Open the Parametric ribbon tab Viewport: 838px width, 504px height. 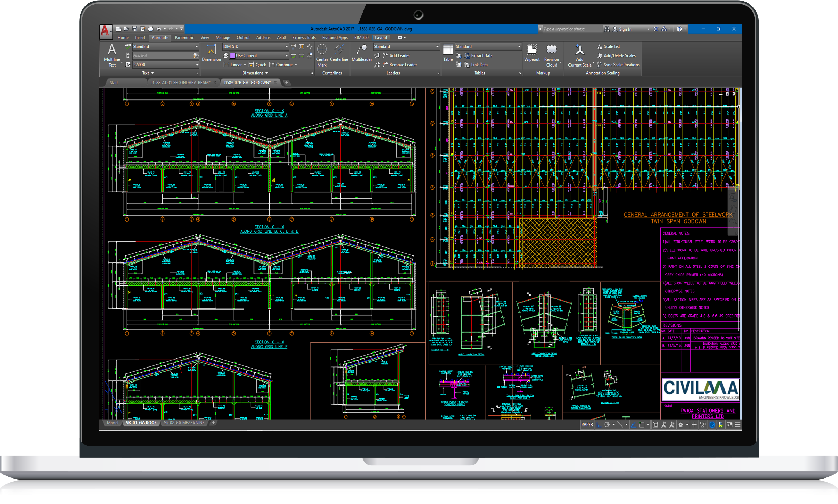click(x=184, y=37)
